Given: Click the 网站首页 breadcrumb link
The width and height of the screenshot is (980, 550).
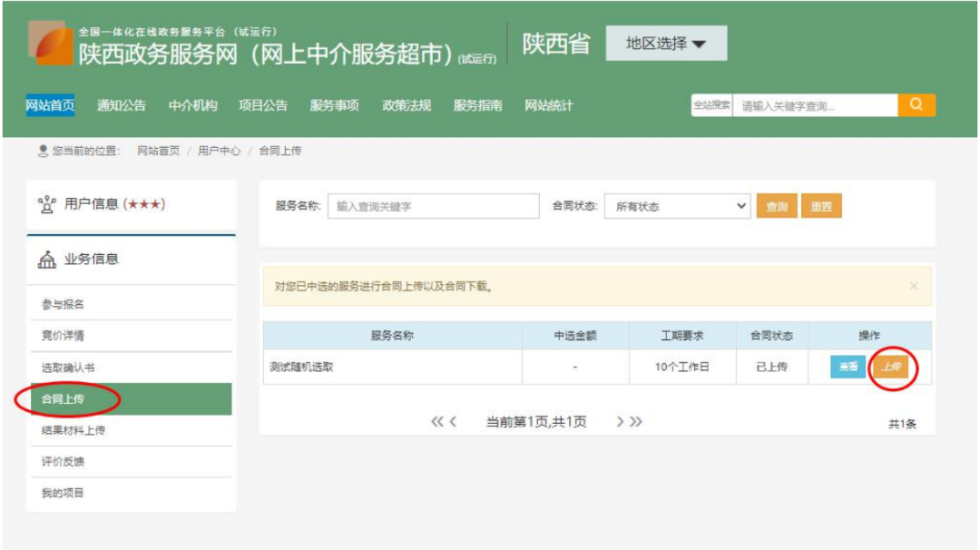Looking at the screenshot, I should point(158,151).
